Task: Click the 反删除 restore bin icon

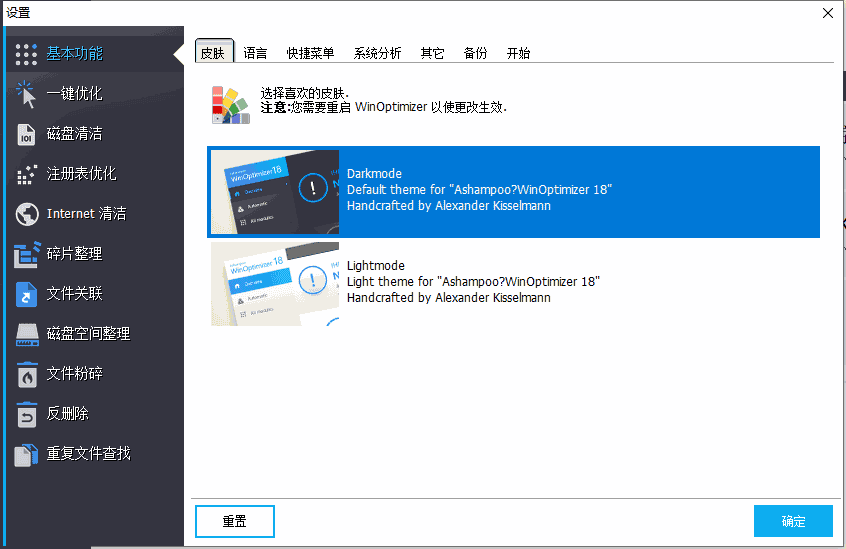Action: (x=26, y=415)
